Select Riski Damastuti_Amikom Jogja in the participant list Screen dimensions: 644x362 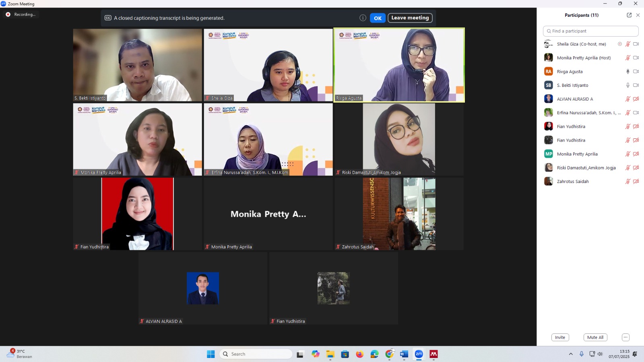tap(586, 168)
